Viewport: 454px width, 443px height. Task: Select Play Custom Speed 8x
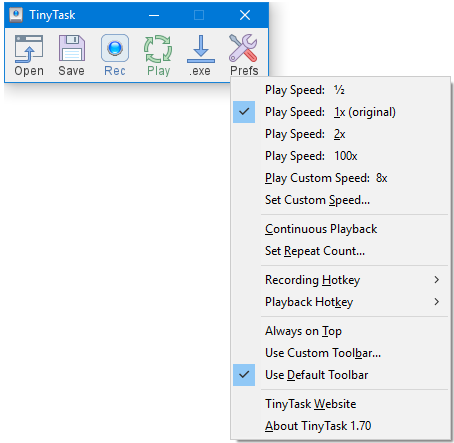coord(340,178)
